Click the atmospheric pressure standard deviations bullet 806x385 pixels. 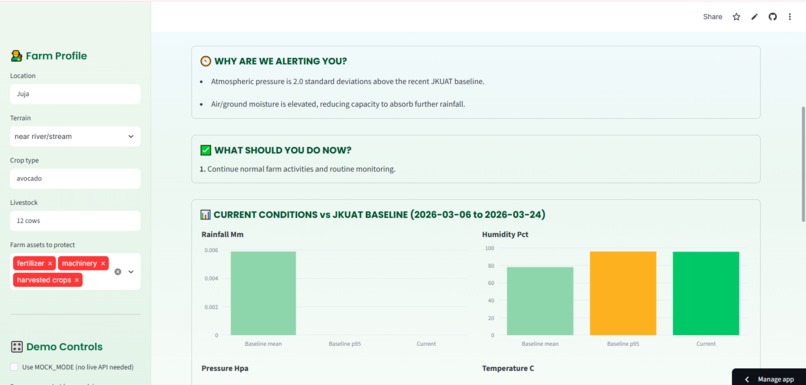347,81
